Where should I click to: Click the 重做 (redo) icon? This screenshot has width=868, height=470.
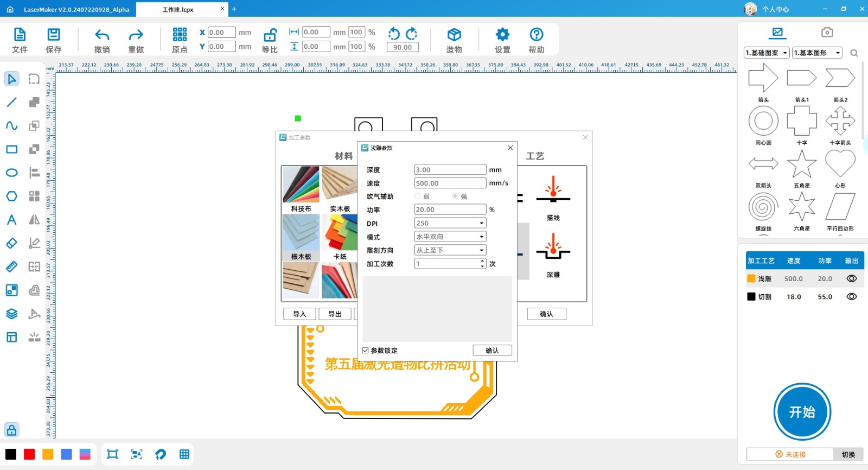[136, 36]
